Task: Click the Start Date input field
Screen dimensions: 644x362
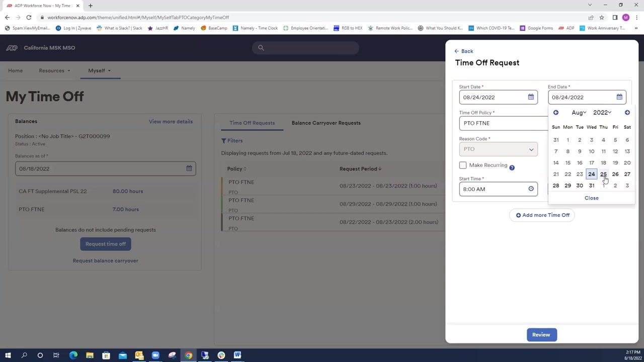Action: [498, 97]
